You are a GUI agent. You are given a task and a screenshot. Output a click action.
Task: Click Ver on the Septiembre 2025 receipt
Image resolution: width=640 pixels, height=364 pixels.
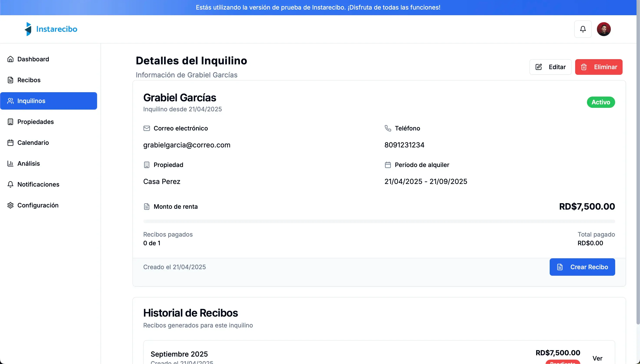pyautogui.click(x=597, y=358)
